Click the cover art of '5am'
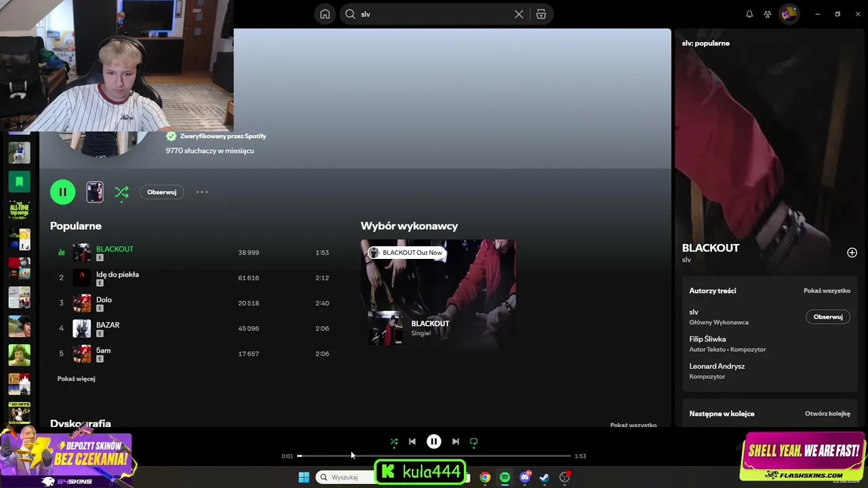The height and width of the screenshot is (488, 868). tap(81, 354)
